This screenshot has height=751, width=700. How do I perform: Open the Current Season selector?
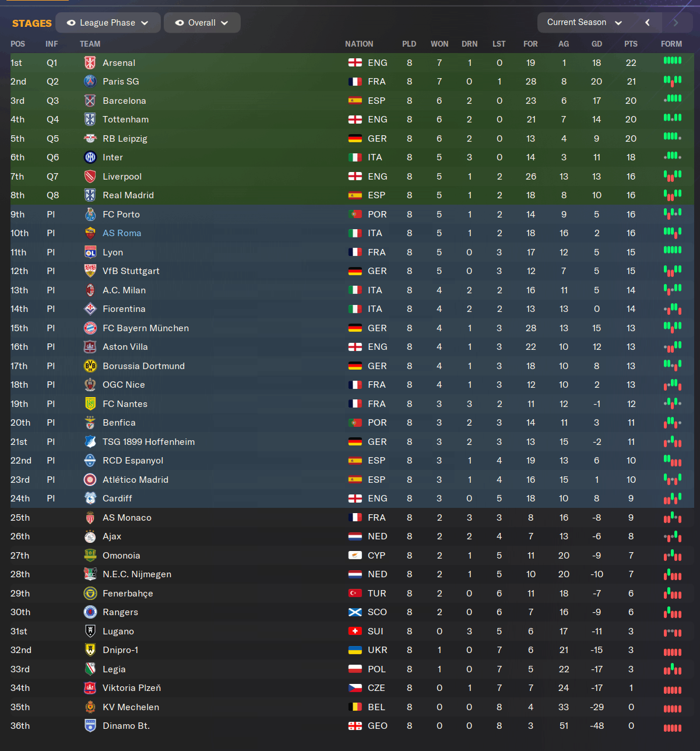(585, 22)
